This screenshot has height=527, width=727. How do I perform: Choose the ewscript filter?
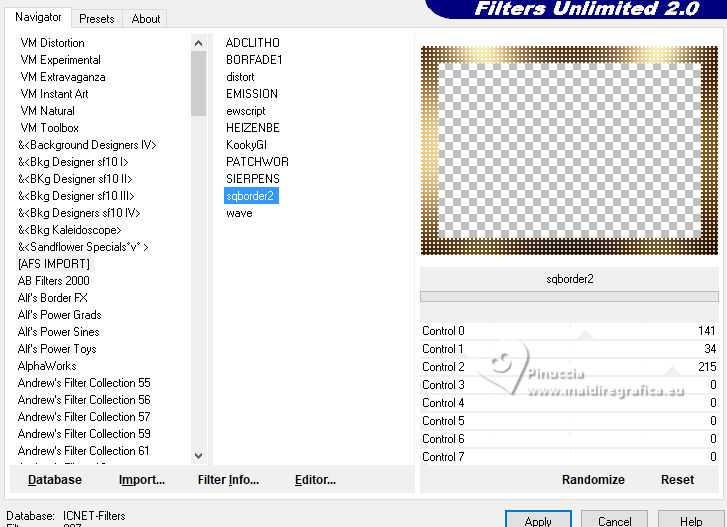pos(246,111)
